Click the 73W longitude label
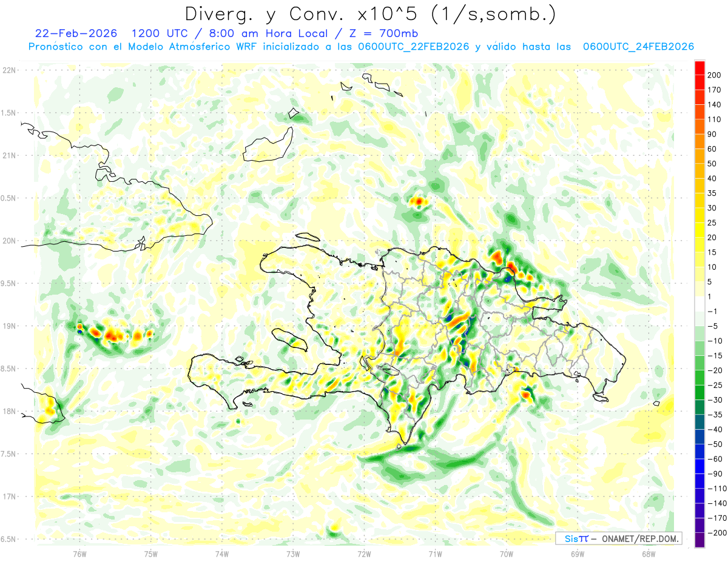This screenshot has height=562, width=728. click(293, 553)
